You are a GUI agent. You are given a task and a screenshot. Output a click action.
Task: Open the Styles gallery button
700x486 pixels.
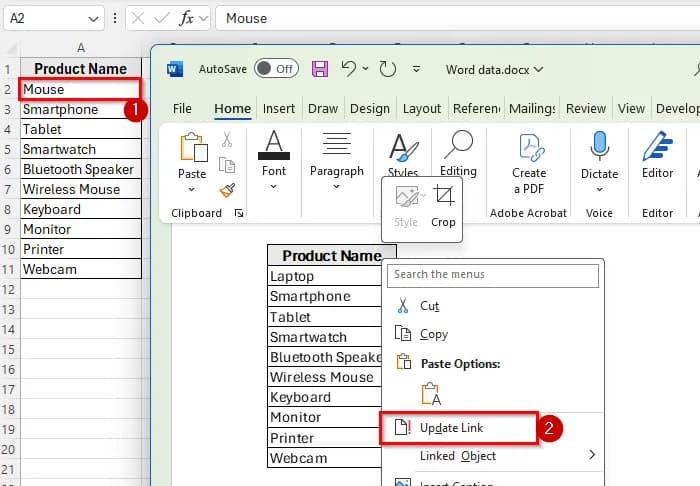click(x=403, y=154)
